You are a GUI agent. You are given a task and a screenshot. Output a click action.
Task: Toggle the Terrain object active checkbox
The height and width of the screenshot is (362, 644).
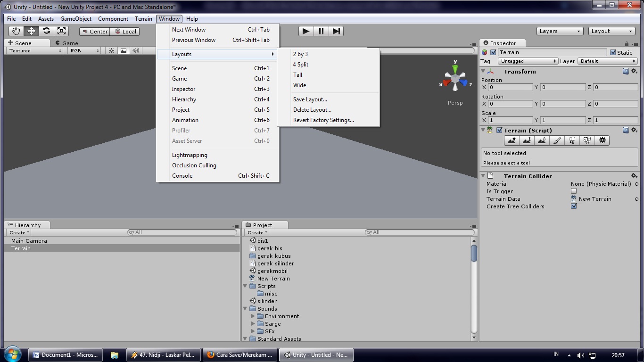tap(493, 52)
